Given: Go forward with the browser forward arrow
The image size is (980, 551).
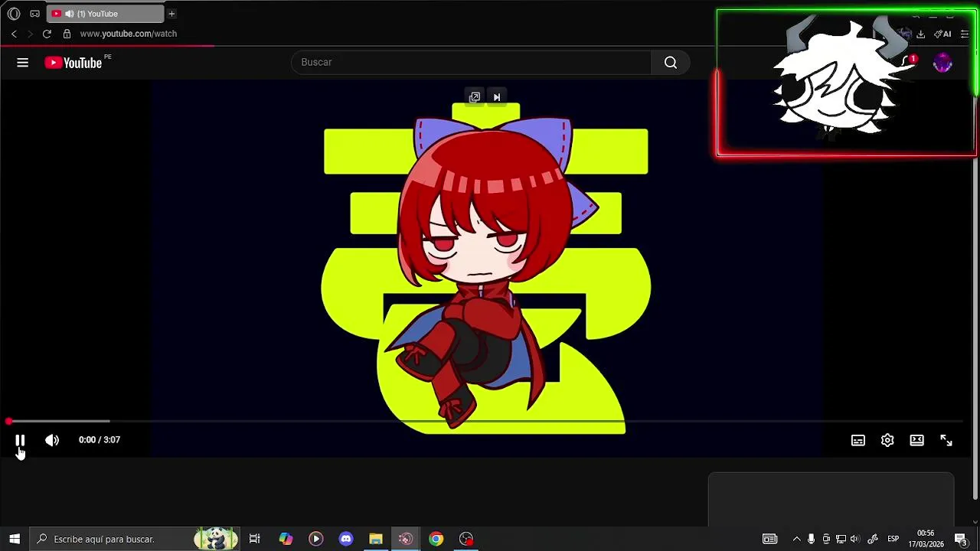Looking at the screenshot, I should (x=30, y=34).
